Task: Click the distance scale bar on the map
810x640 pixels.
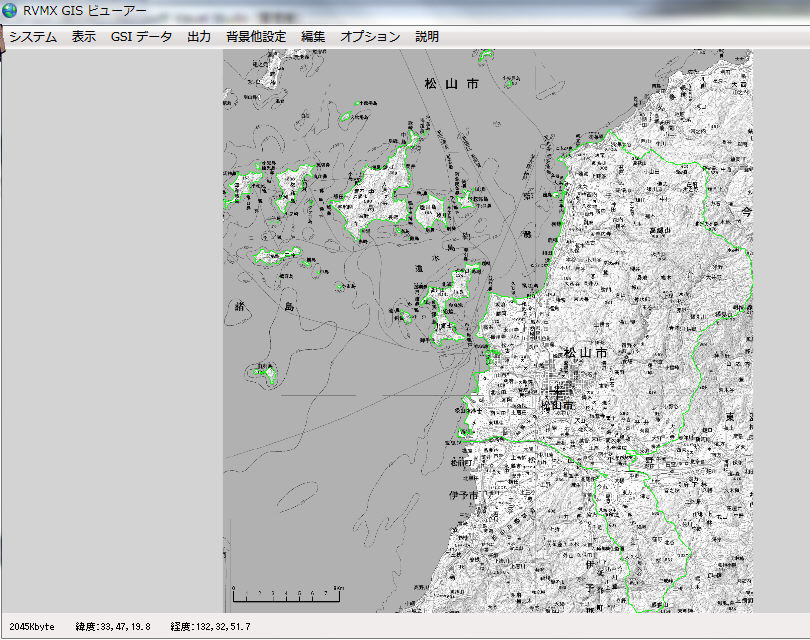Action: click(287, 598)
